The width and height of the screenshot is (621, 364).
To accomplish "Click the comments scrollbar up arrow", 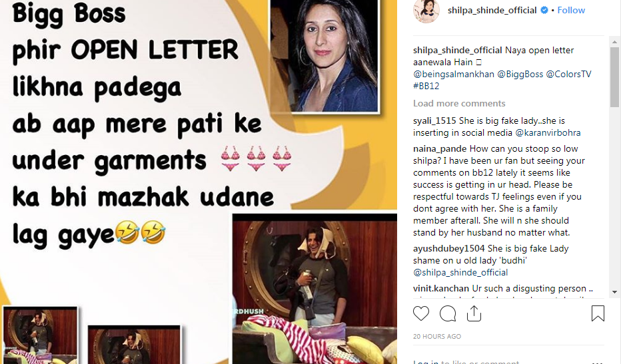I will coord(614,41).
